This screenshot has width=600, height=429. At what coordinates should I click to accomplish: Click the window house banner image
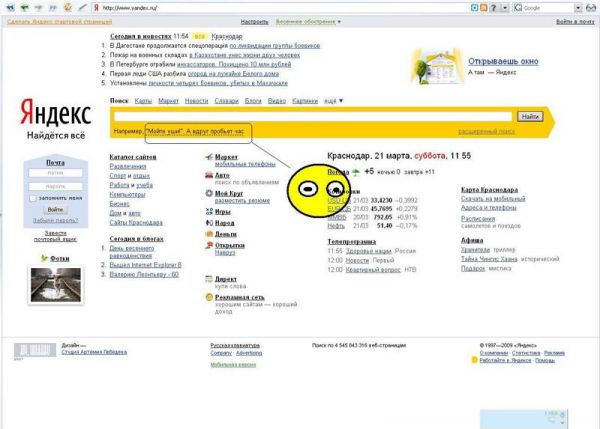click(x=436, y=66)
